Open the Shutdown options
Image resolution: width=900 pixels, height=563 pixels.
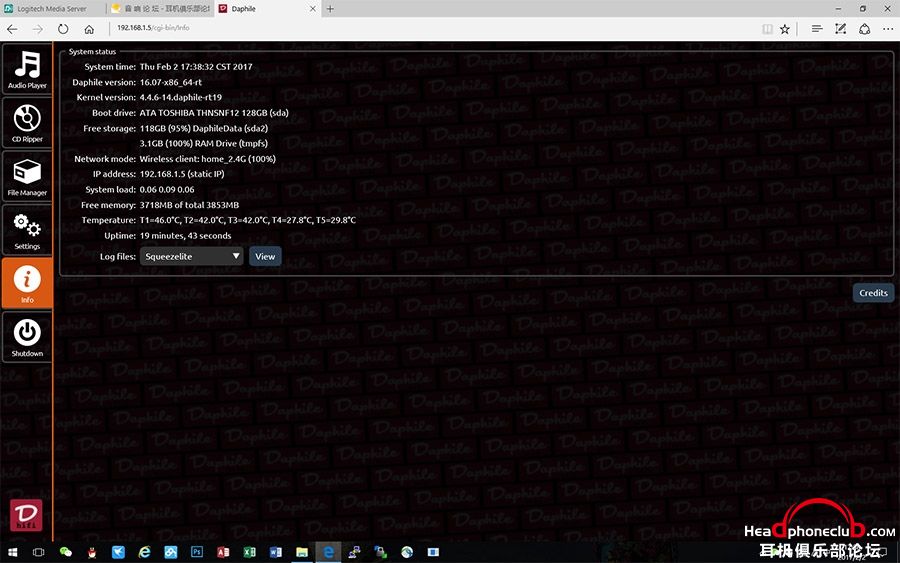tap(27, 337)
